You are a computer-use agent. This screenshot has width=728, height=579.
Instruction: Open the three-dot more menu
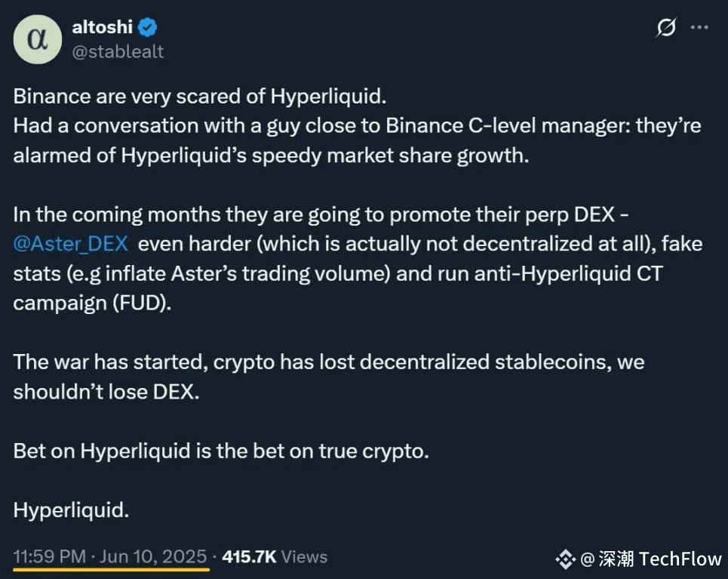point(699,27)
